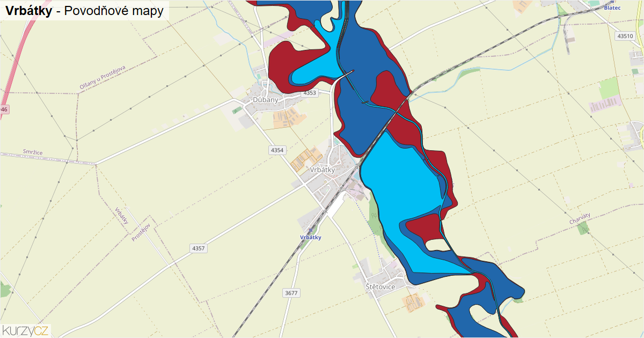Click the Dubany village label

[266, 100]
